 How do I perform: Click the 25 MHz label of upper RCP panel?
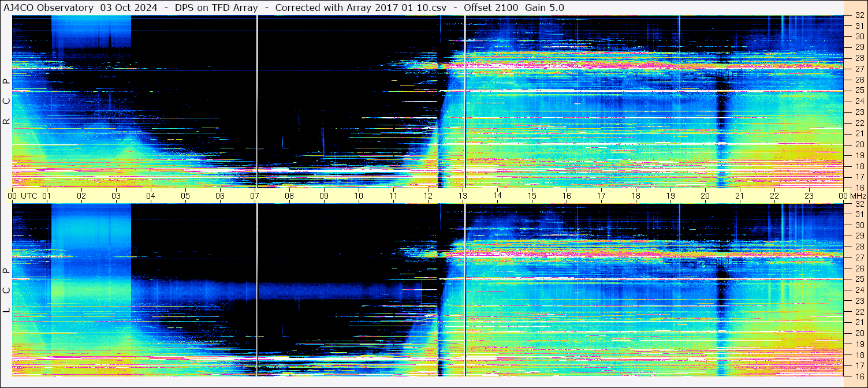pyautogui.click(x=859, y=90)
